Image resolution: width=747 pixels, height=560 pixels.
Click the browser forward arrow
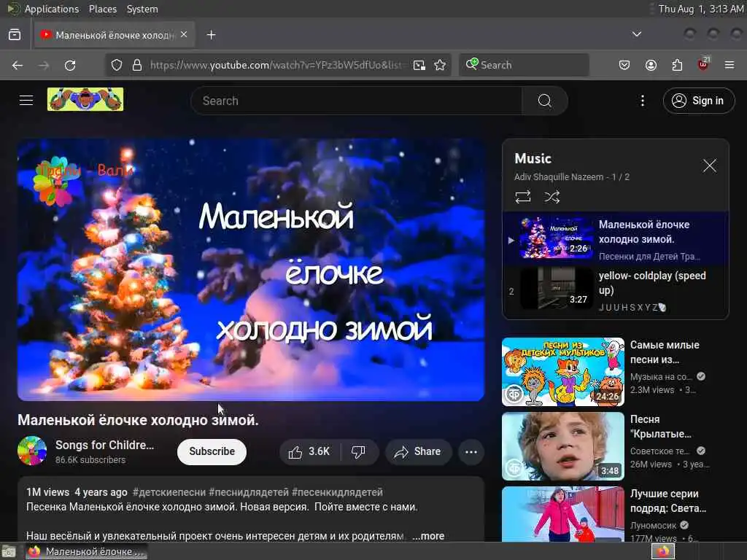pos(44,65)
